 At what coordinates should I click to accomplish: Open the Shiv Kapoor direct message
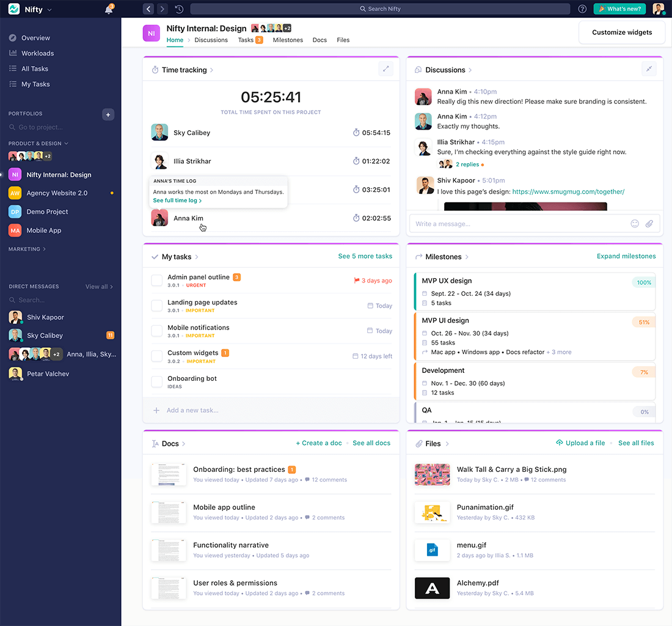pyautogui.click(x=45, y=317)
